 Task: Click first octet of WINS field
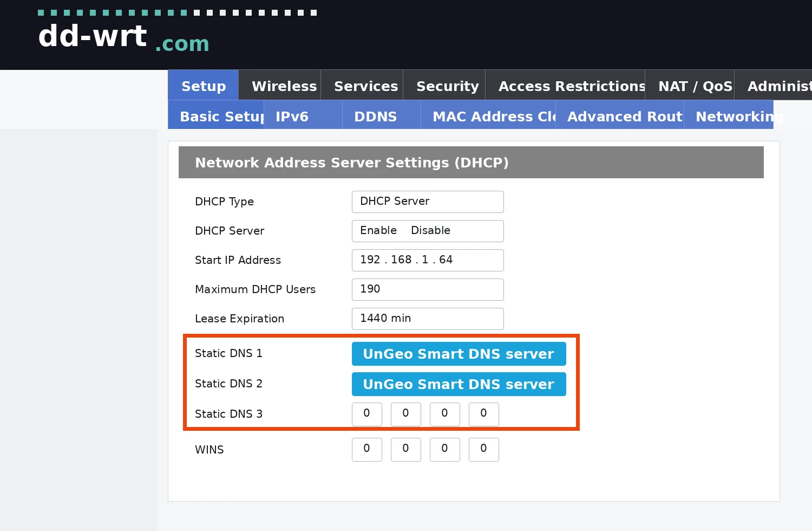(x=367, y=450)
